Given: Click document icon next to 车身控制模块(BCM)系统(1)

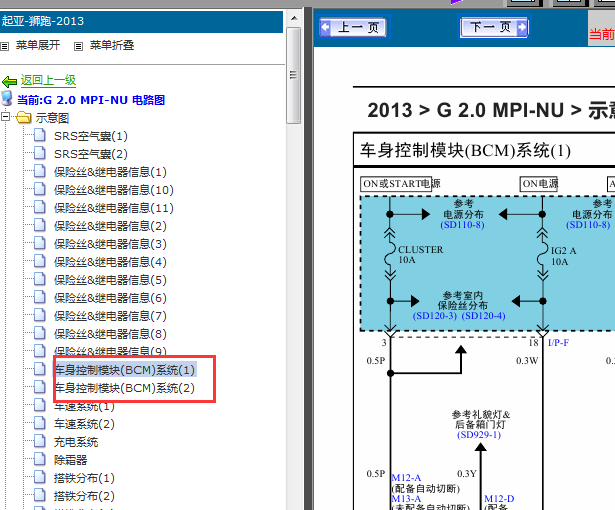Looking at the screenshot, I should pyautogui.click(x=40, y=369).
